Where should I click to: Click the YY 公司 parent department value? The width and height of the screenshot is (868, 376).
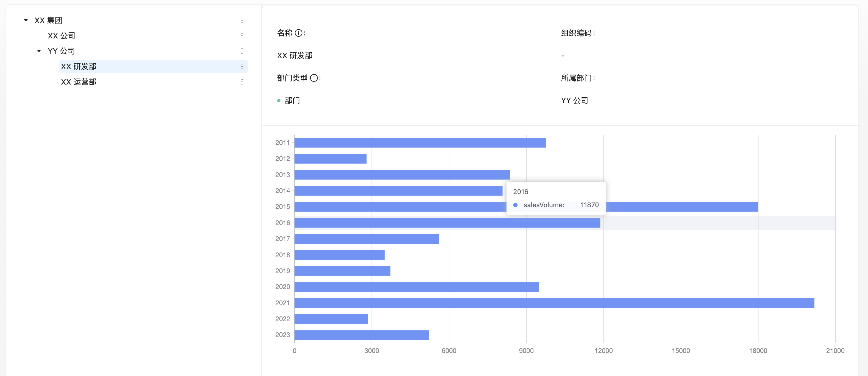[x=574, y=101]
